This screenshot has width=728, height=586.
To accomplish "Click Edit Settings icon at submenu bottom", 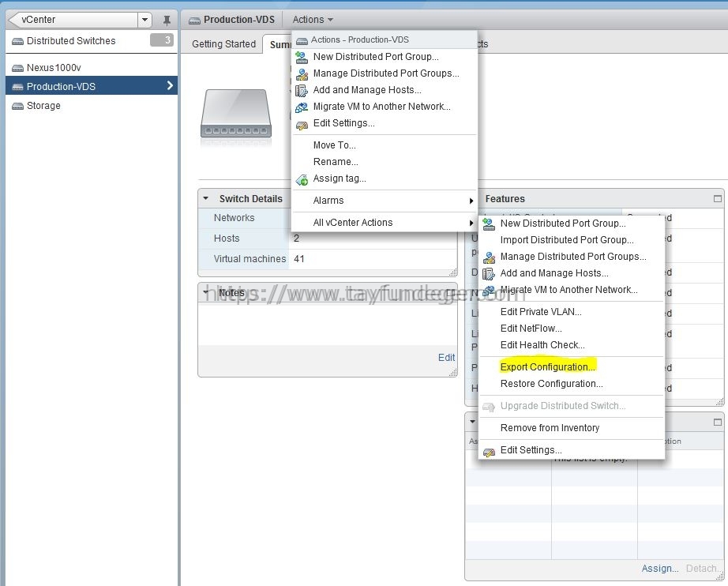I will (x=489, y=451).
